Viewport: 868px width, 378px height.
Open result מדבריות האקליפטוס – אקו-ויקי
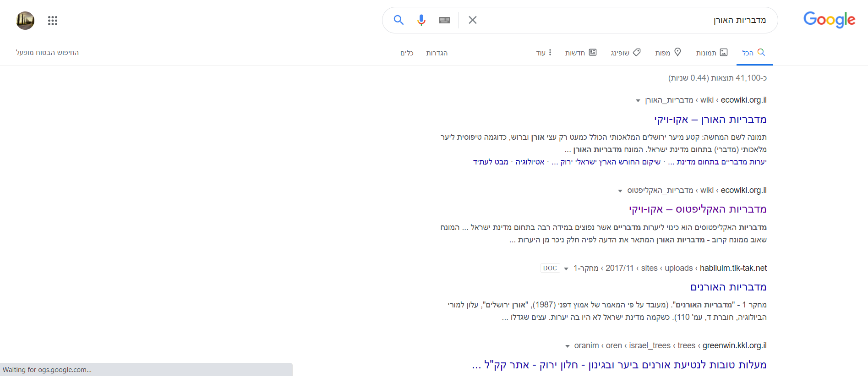tap(698, 209)
